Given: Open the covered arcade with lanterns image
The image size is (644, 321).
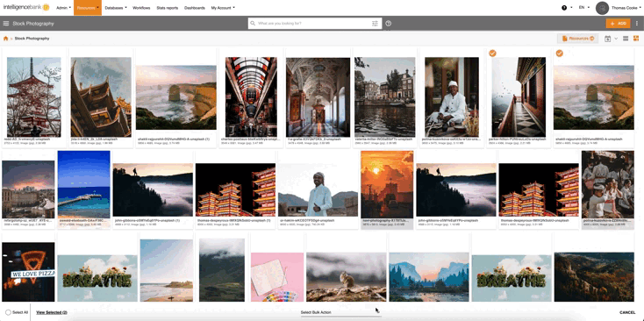Looking at the screenshot, I should click(251, 96).
